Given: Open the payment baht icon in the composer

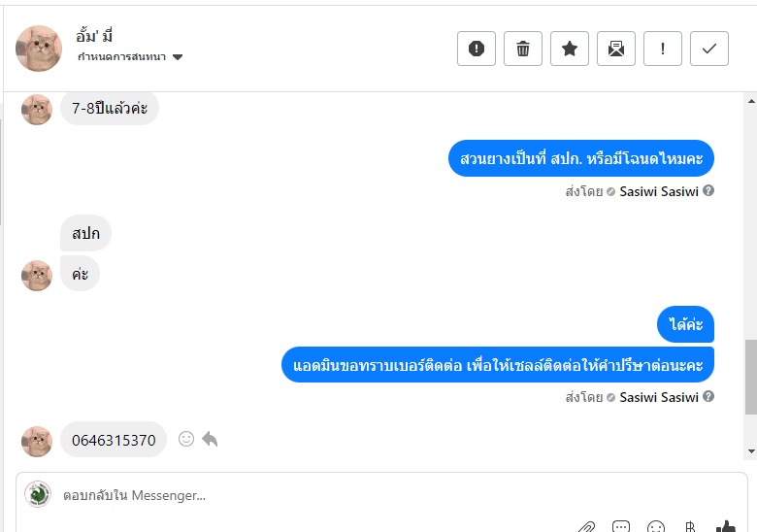Looking at the screenshot, I should pyautogui.click(x=690, y=527).
